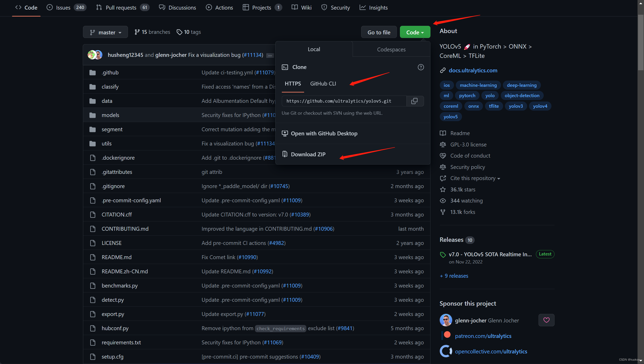Click the Download ZIP file icon
This screenshot has width=644, height=364.
[x=285, y=154]
